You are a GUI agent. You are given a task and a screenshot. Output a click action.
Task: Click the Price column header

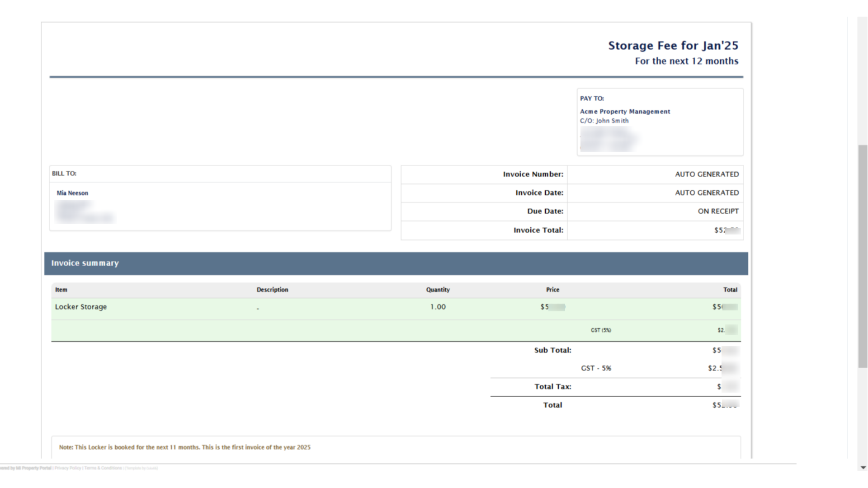tap(552, 290)
